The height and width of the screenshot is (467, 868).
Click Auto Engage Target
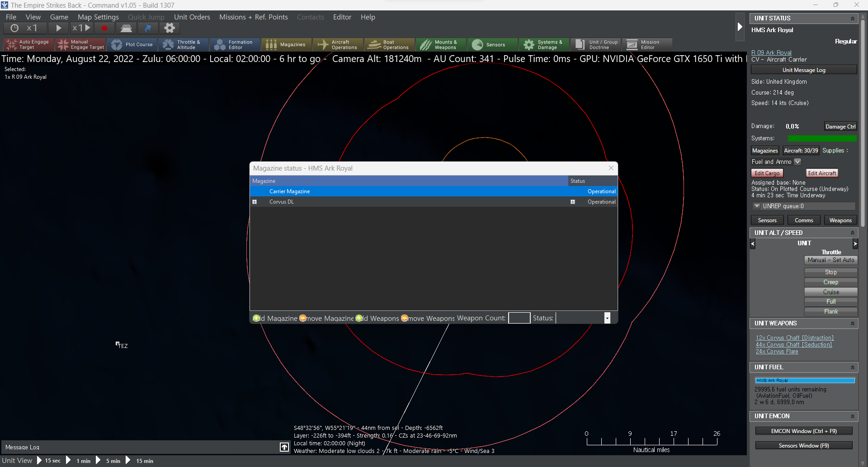point(29,44)
